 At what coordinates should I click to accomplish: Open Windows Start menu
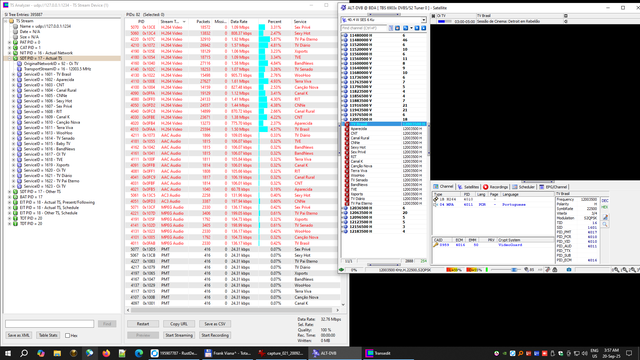coord(8,353)
